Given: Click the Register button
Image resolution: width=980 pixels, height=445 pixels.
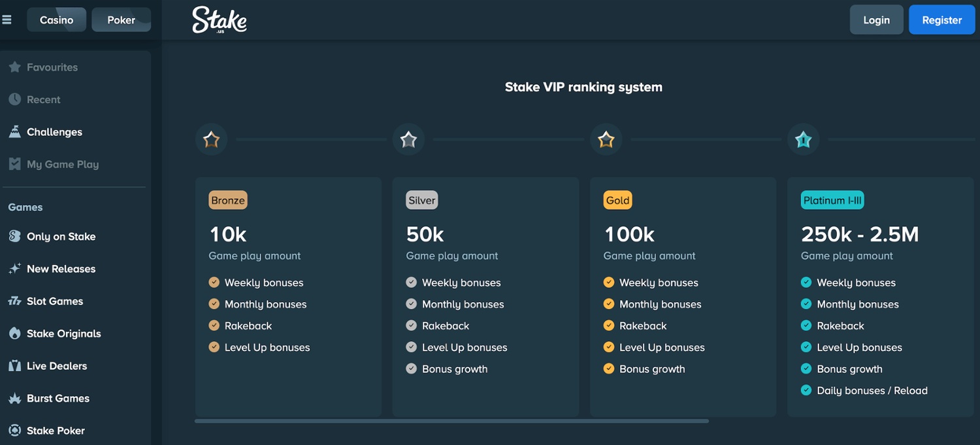Looking at the screenshot, I should [942, 20].
